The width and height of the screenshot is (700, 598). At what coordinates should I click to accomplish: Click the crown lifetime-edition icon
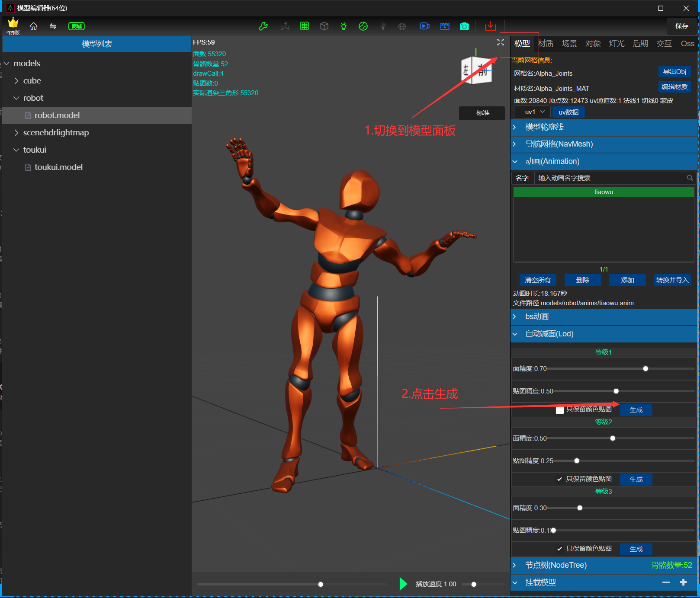point(13,25)
